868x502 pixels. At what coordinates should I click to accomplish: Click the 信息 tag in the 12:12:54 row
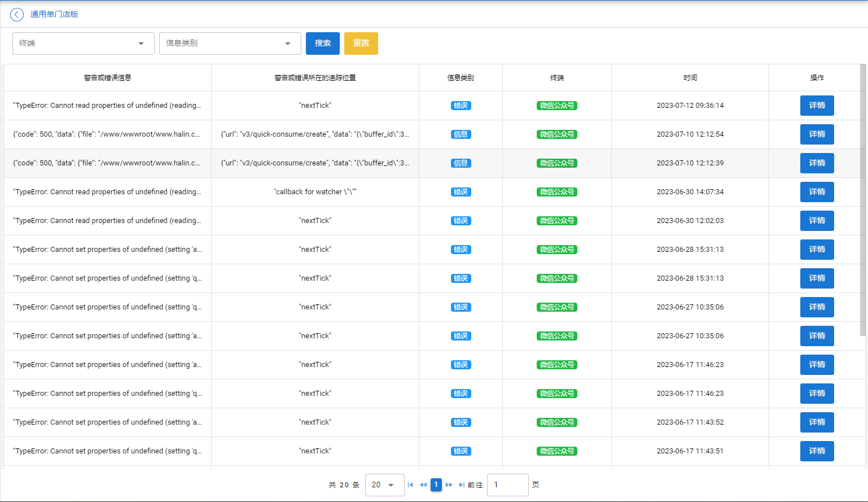click(x=461, y=134)
